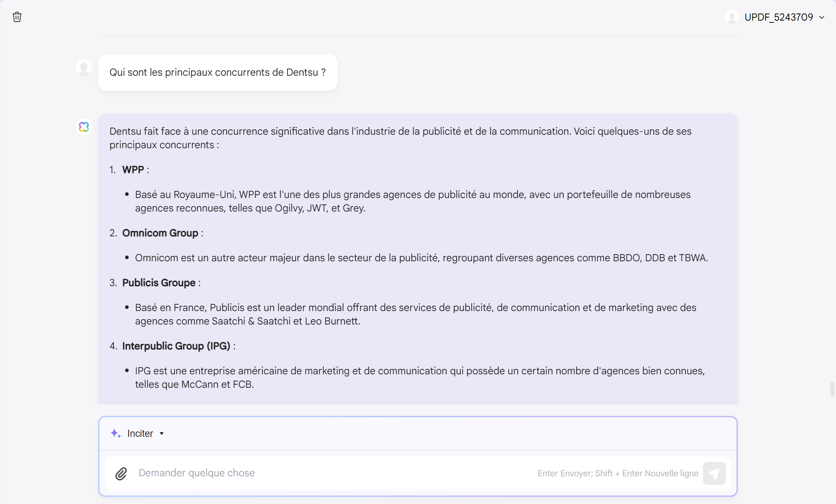
Task: Click the 'Interpublic Group (IPG)' heading text
Action: tap(176, 346)
